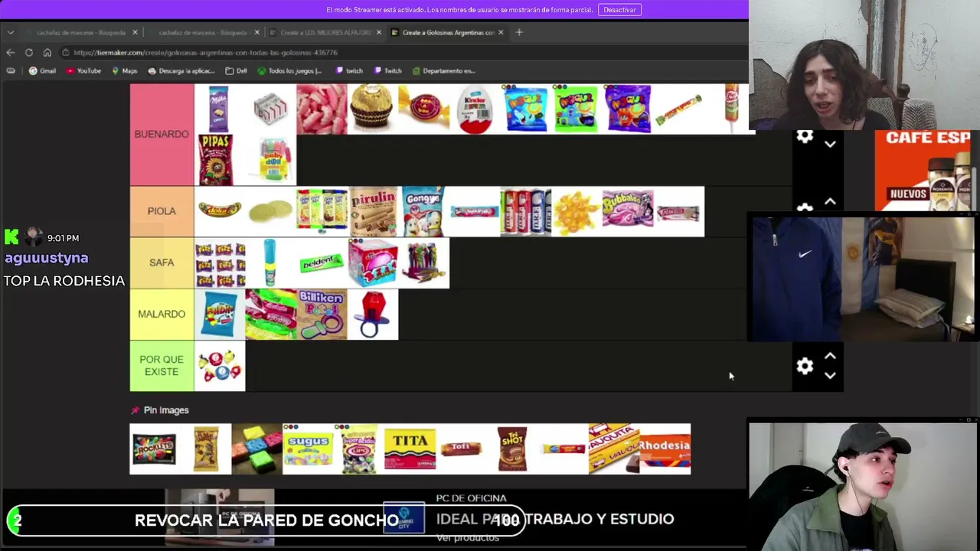This screenshot has height=551, width=980.
Task: Open the Gmail bookmark
Action: (42, 70)
